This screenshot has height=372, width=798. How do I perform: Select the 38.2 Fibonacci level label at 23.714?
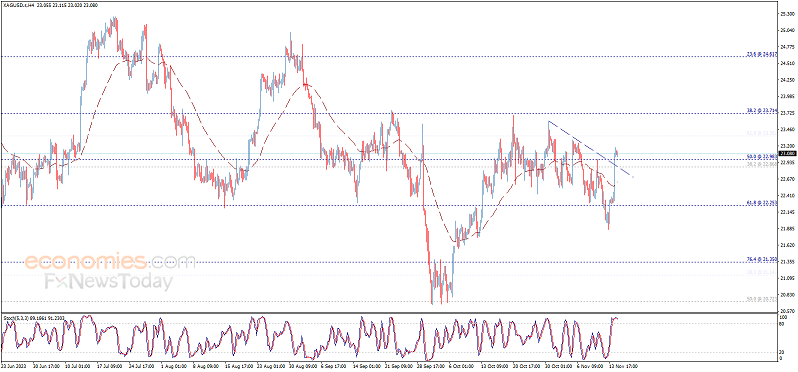761,110
